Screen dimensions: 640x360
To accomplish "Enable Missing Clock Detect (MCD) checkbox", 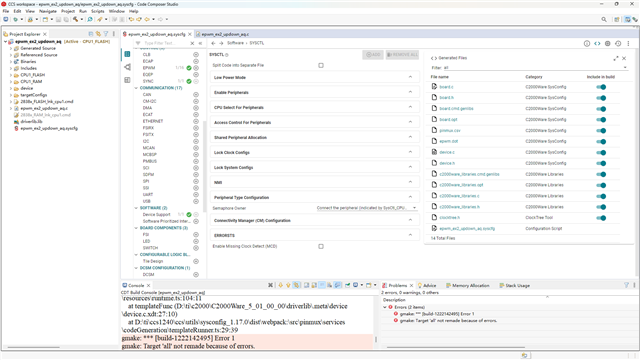I will pos(321,247).
